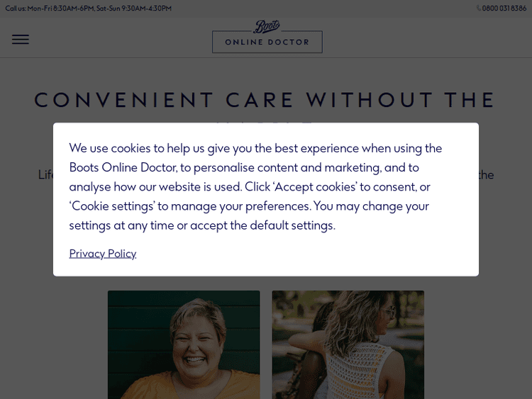Viewport: 532px width, 399px height.
Task: Click the "Call us:" label
Action: point(16,9)
